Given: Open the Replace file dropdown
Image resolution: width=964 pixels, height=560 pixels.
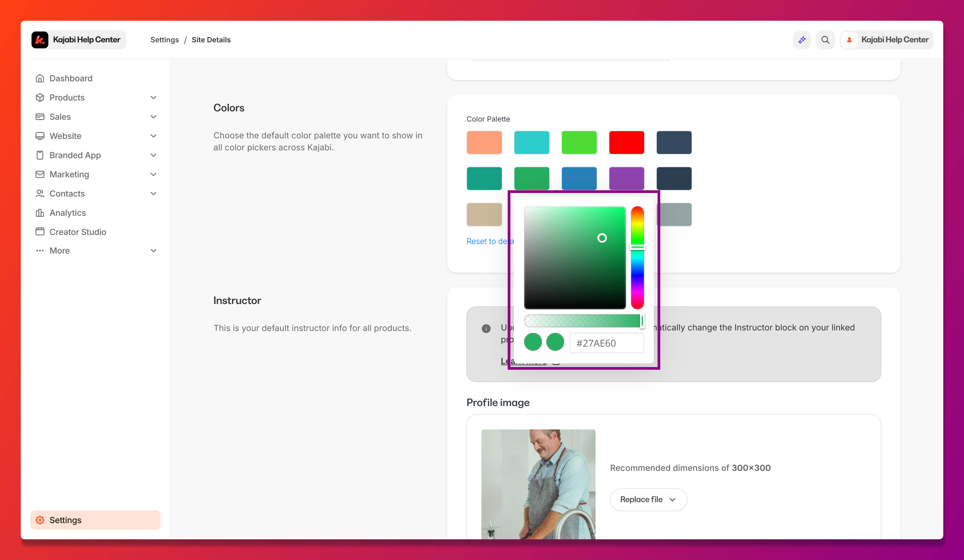Looking at the screenshot, I should pyautogui.click(x=648, y=499).
